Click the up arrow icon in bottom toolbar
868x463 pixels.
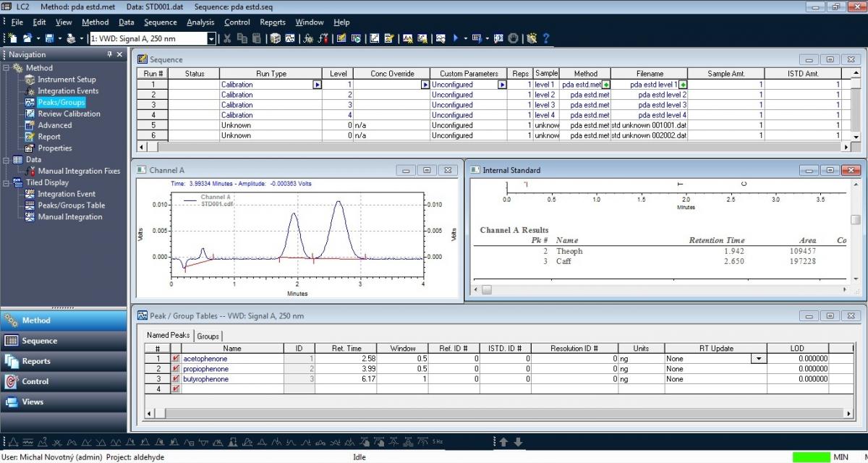pos(503,441)
